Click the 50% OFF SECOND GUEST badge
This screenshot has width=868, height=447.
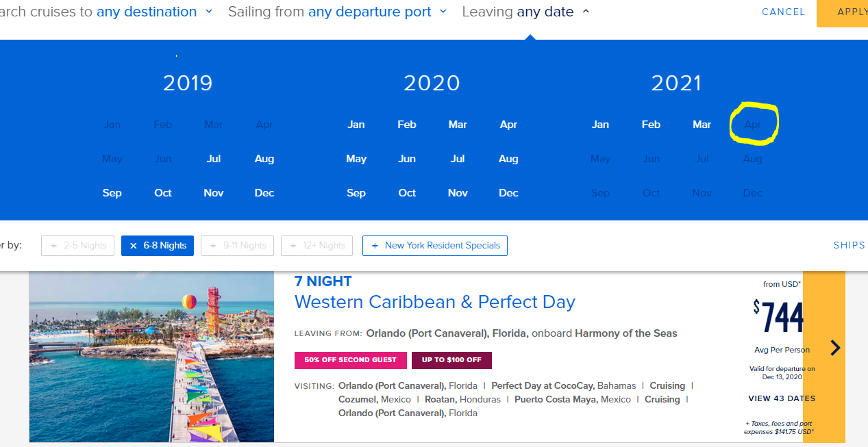point(351,360)
